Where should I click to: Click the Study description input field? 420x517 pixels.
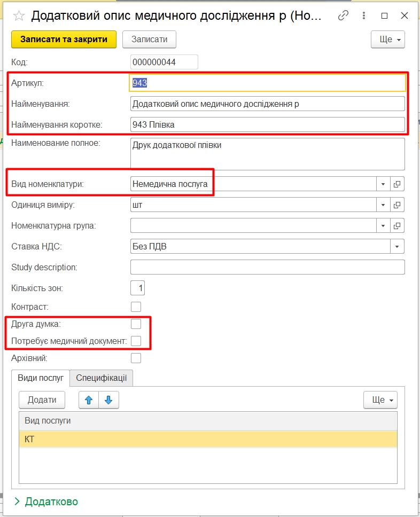tap(267, 267)
